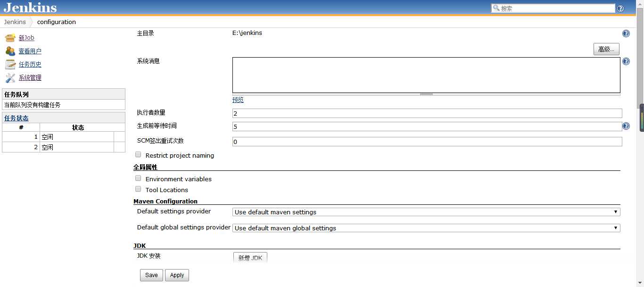Click executor 2 空闲 status cell
The height and width of the screenshot is (287, 644).
coord(77,147)
